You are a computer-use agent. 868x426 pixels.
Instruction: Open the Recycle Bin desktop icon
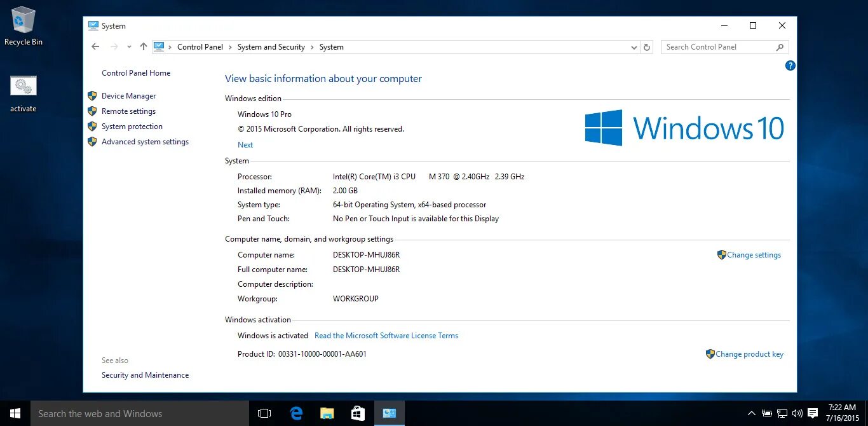pyautogui.click(x=24, y=27)
